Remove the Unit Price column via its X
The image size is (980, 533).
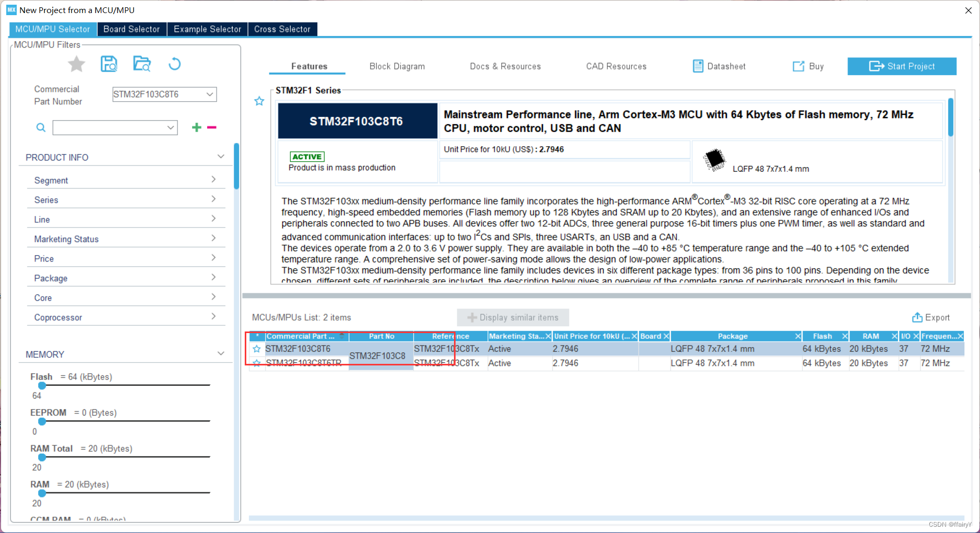634,336
